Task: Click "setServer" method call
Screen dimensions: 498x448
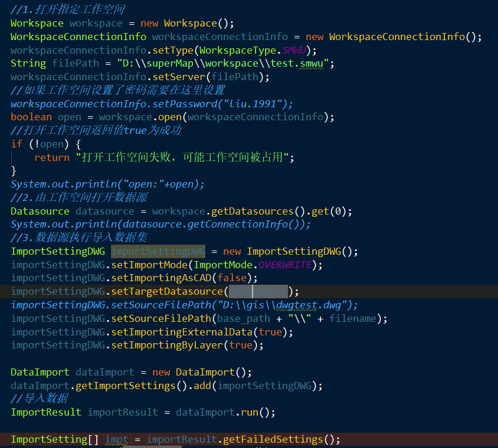Action: 179,77
